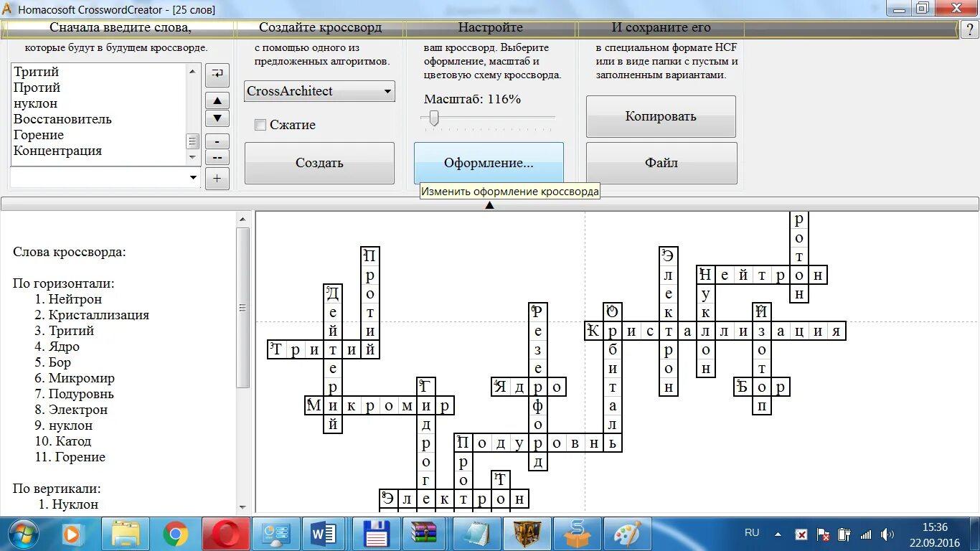Click first cell К of Кристаллизация in the grid
980x551 pixels.
[594, 331]
